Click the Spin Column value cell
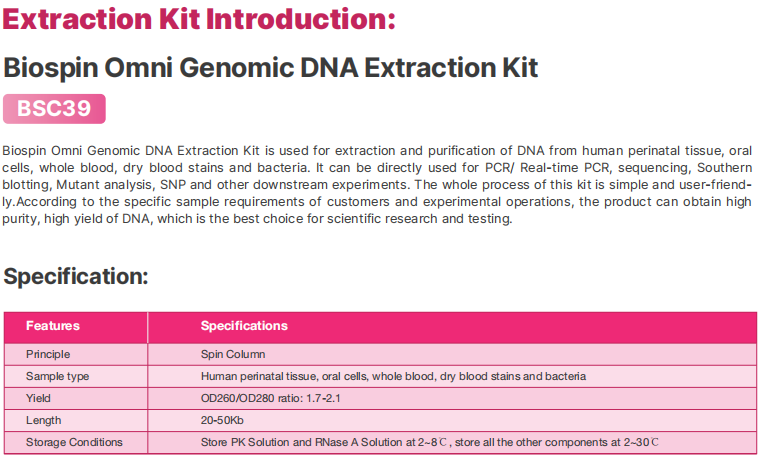768x469 pixels. [x=233, y=354]
